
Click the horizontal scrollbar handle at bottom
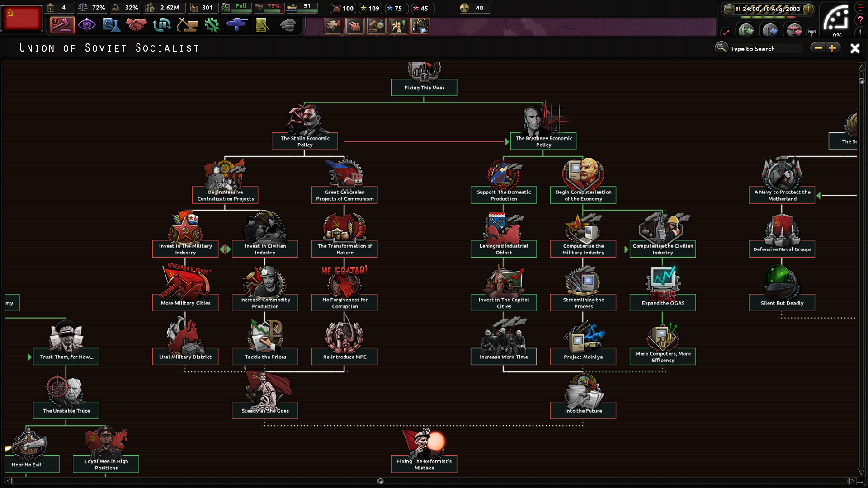[380, 481]
